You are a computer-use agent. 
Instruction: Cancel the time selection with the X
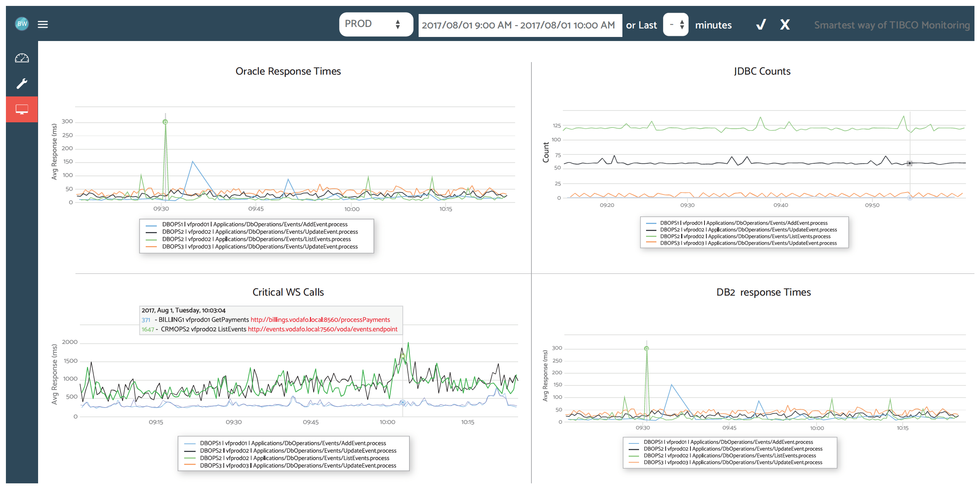[784, 25]
